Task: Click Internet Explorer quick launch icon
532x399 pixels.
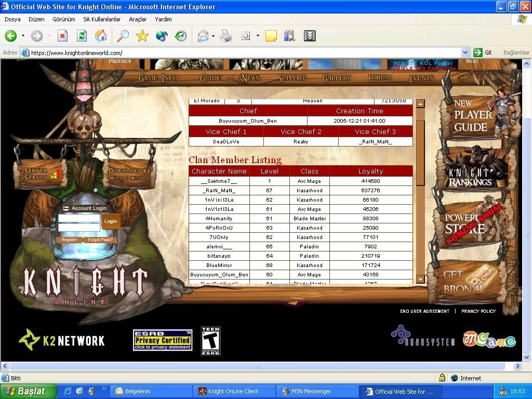Action: coord(68,391)
